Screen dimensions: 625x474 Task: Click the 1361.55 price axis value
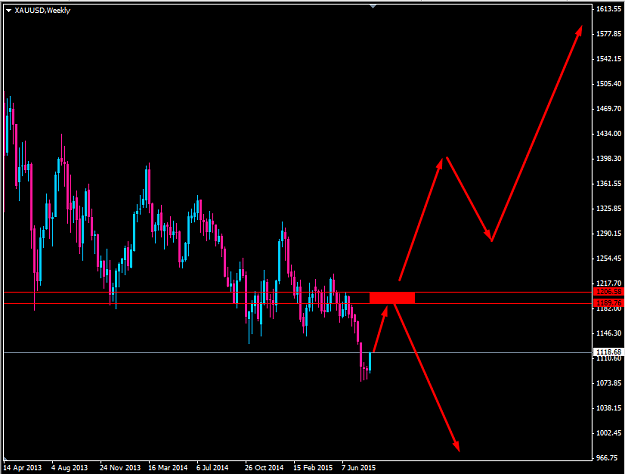click(x=609, y=183)
